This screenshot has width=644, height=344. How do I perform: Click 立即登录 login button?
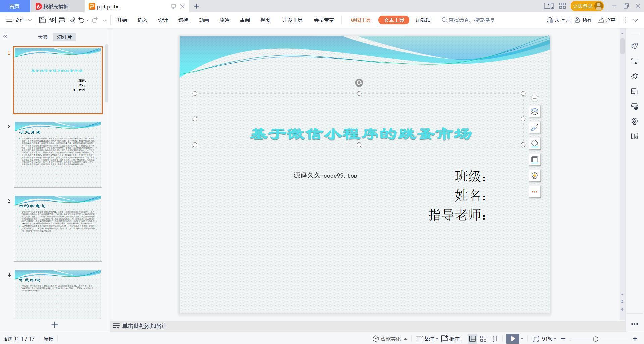[587, 6]
